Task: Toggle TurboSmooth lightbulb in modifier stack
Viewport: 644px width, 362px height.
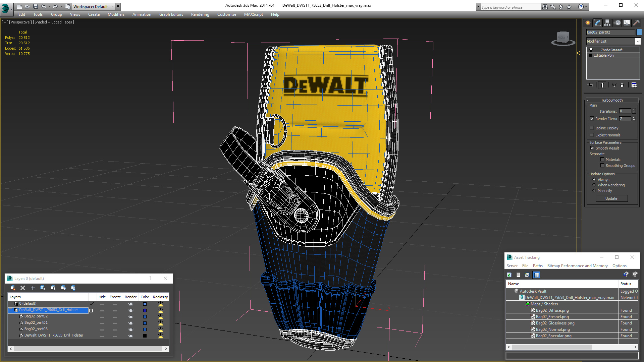Action: tap(591, 50)
